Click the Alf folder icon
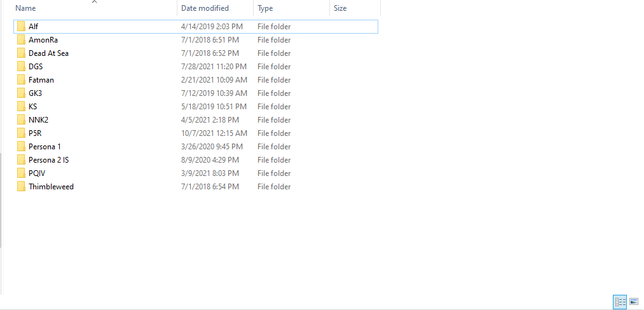The image size is (644, 310). click(x=22, y=27)
